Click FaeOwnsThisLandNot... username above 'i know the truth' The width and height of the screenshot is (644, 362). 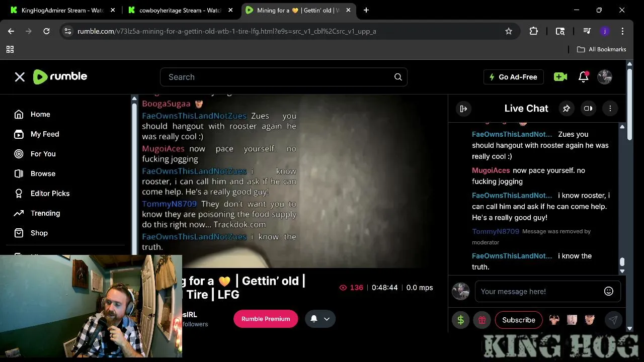pos(512,256)
